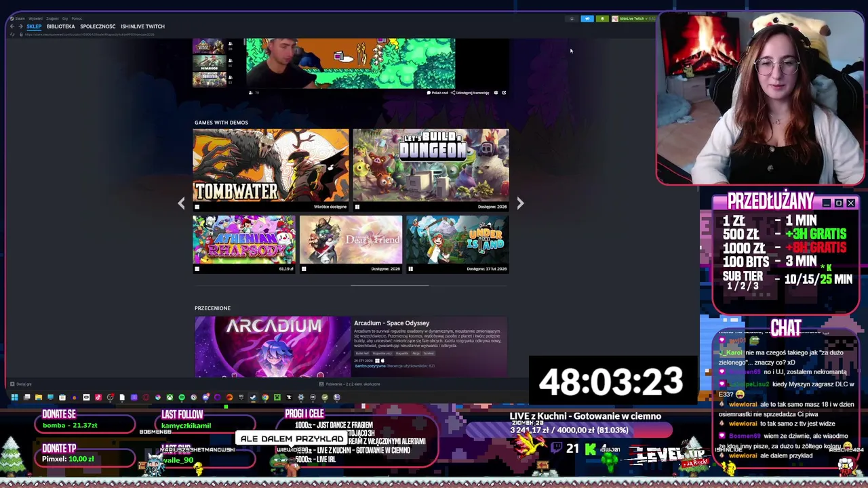
Task: Click Udostępnij transmisję share link
Action: (x=471, y=93)
